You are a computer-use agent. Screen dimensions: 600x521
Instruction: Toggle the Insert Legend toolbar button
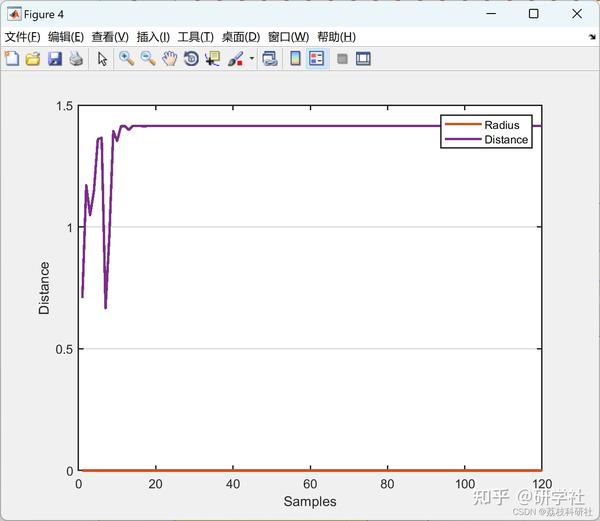(317, 59)
